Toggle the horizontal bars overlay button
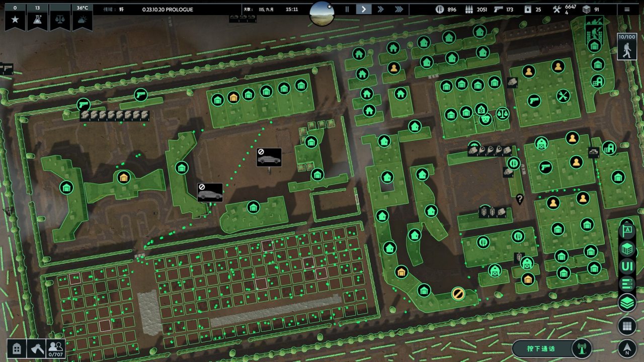Image resolution: width=644 pixels, height=362 pixels. pyautogui.click(x=627, y=285)
